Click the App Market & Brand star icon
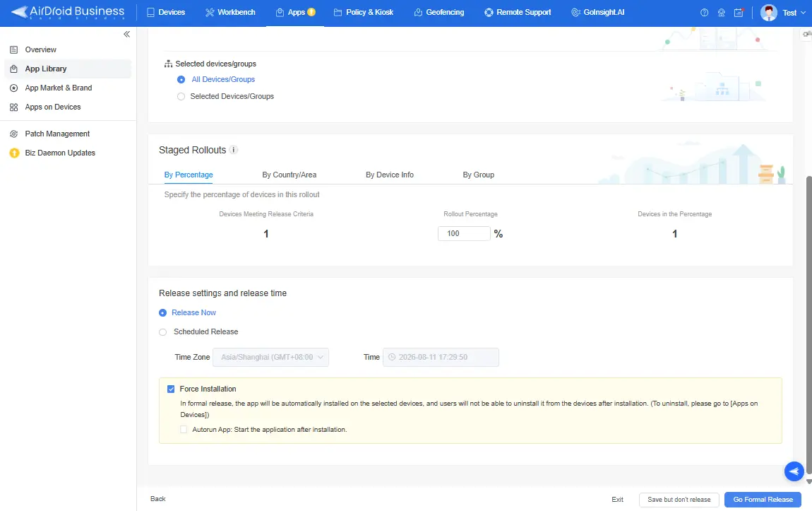 tap(14, 88)
